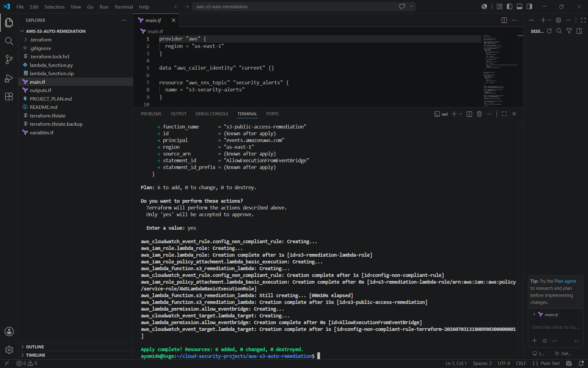Collapse the AWS-S3-AUTO-REMEDIATION root folder
This screenshot has height=368, width=588.
(22, 31)
